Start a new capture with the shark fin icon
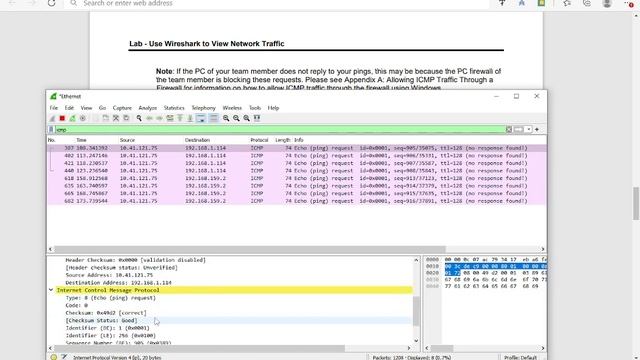 click(52, 118)
